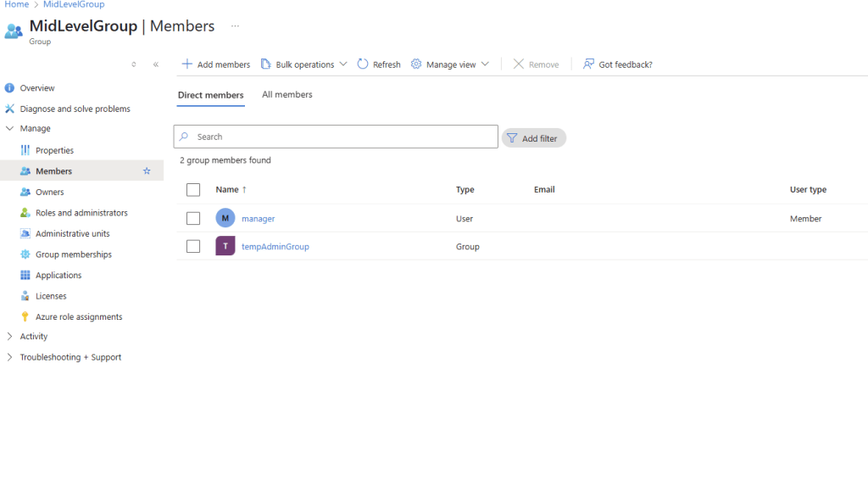Expand the Activity section in sidebar
Image resolution: width=868 pixels, height=481 pixels.
coord(34,337)
